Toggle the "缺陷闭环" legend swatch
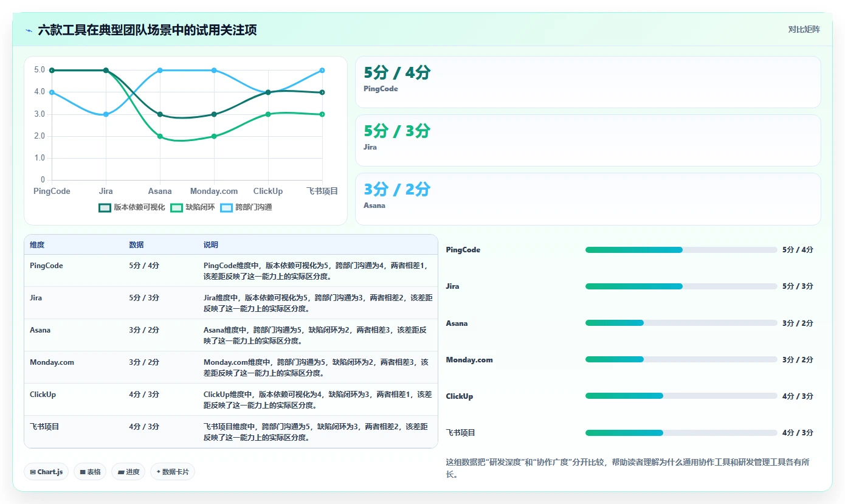The image size is (845, 504). click(177, 207)
